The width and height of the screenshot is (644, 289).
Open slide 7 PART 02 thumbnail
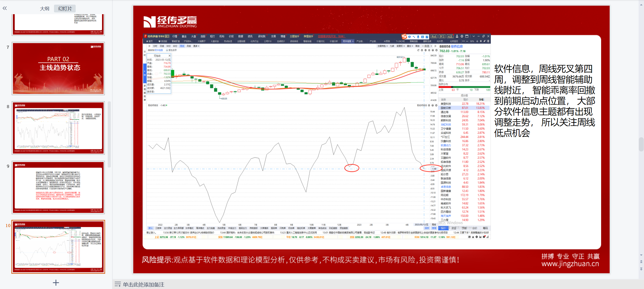pos(58,69)
